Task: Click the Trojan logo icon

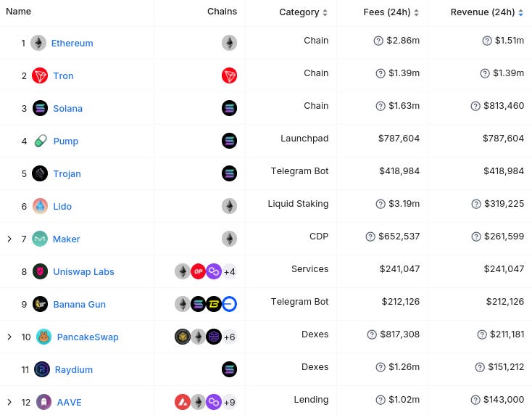Action: click(40, 173)
